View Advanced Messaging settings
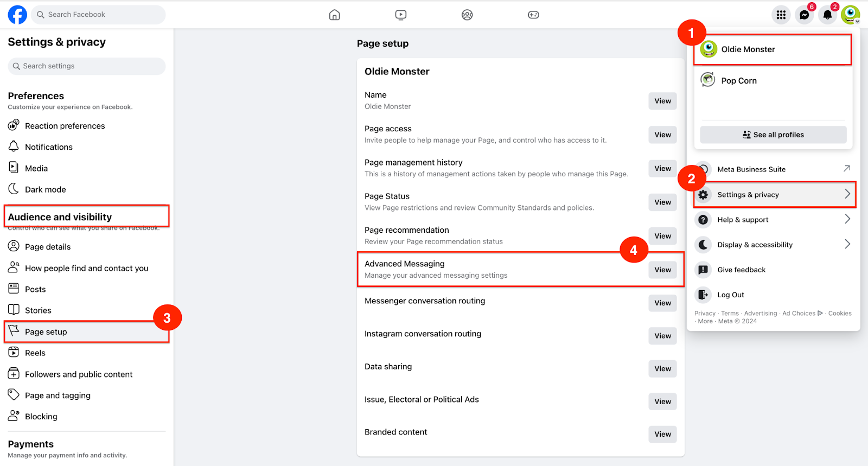Screen dimensions: 868x466 [662, 270]
